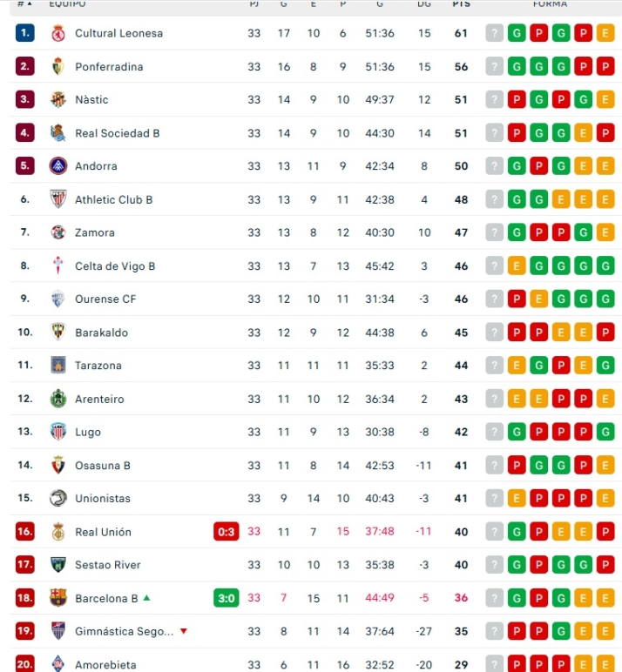Screen dimensions: 622x672
Task: Click the Real Sociedad B crest
Action: pos(58,133)
